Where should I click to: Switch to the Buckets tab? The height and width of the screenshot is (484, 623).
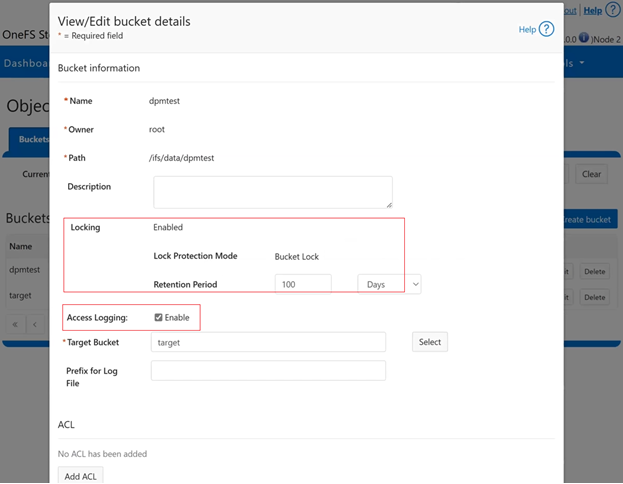pos(32,140)
